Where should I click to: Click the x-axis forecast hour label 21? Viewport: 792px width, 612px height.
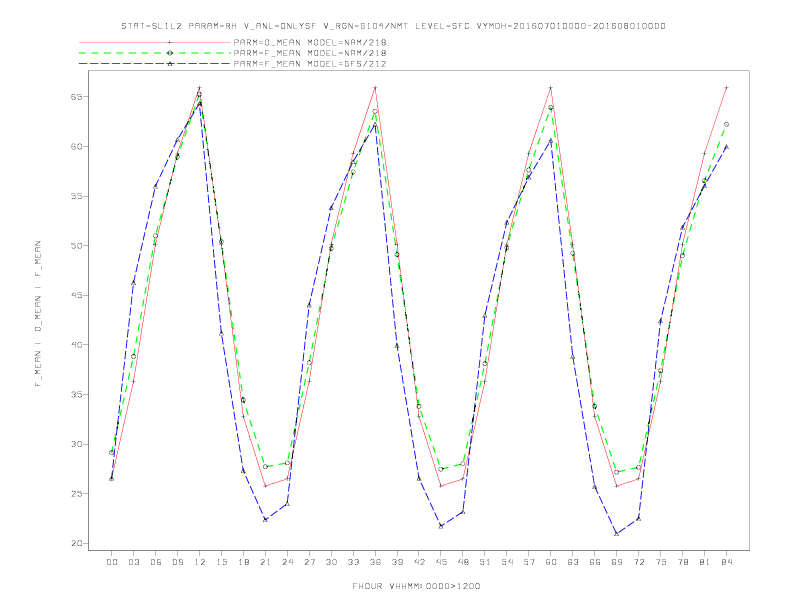point(265,562)
